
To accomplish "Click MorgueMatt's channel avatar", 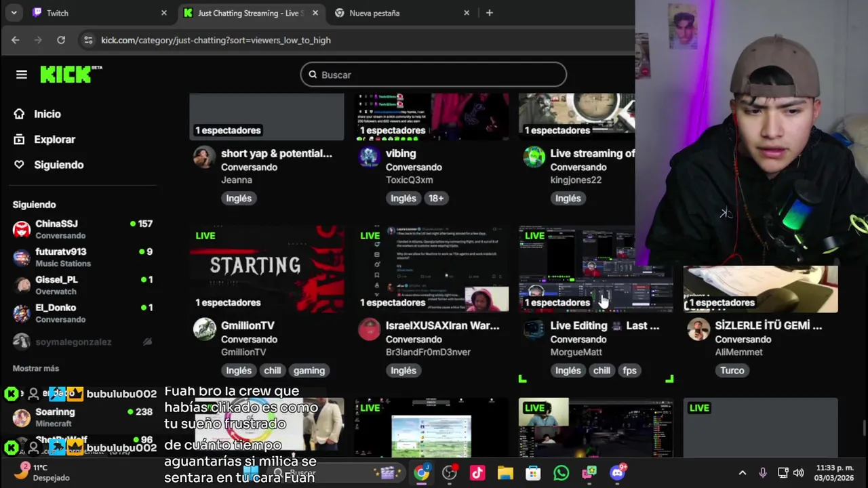I will [534, 329].
